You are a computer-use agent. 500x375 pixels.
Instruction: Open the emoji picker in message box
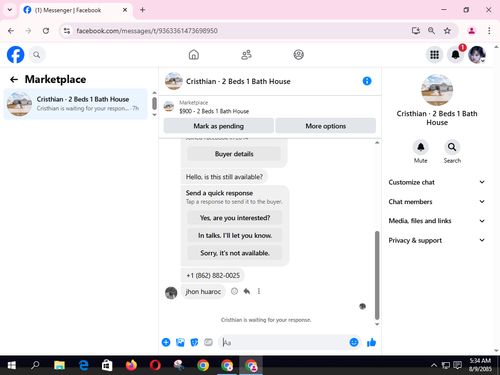pyautogui.click(x=354, y=342)
